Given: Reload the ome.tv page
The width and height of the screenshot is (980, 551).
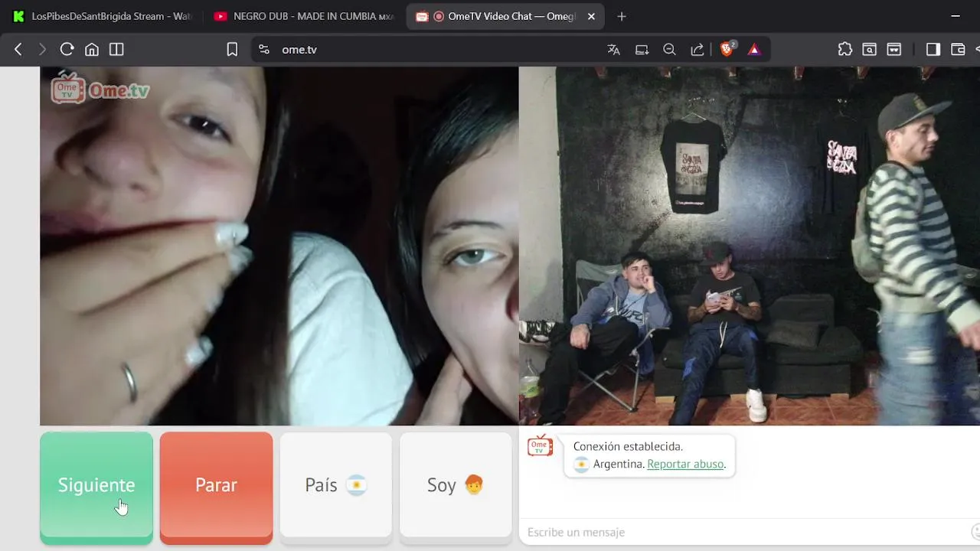Looking at the screenshot, I should (67, 49).
